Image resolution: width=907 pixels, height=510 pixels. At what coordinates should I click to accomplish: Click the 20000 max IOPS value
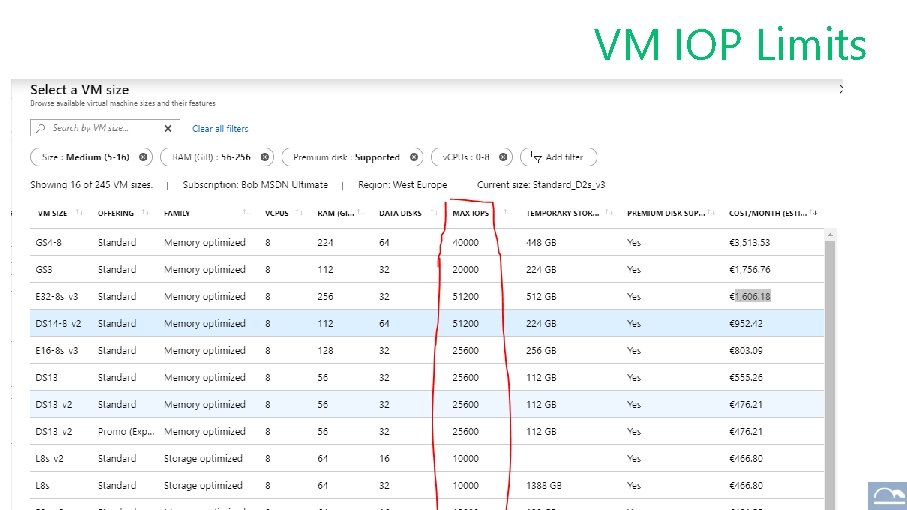(x=466, y=269)
